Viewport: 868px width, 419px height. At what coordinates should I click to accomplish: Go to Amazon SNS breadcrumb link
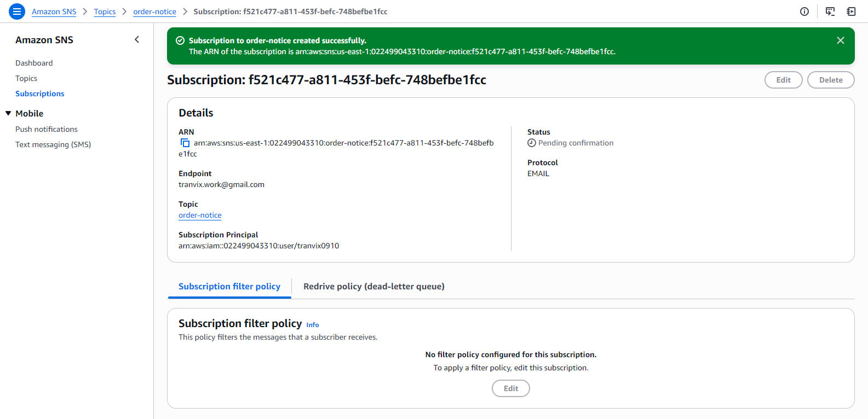pos(54,11)
